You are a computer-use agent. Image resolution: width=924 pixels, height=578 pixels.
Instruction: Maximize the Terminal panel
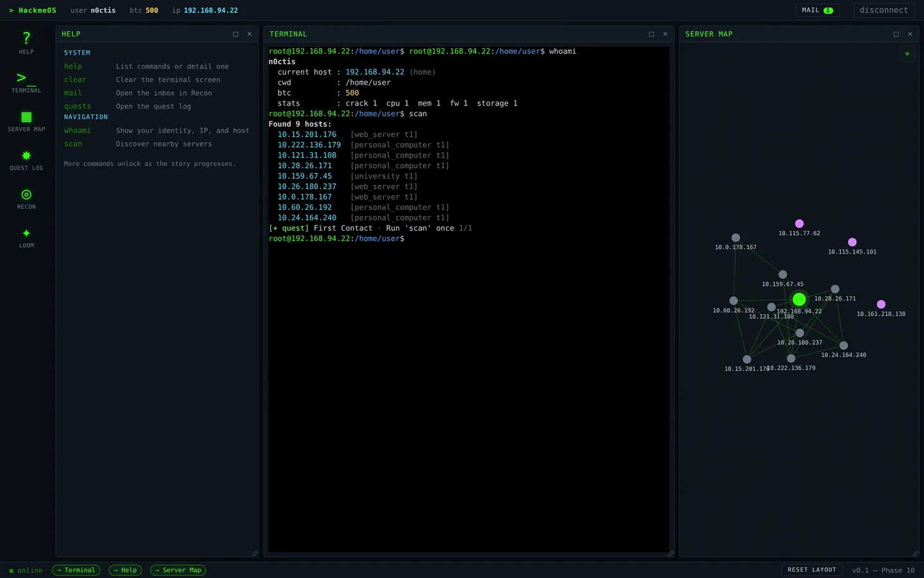651,34
